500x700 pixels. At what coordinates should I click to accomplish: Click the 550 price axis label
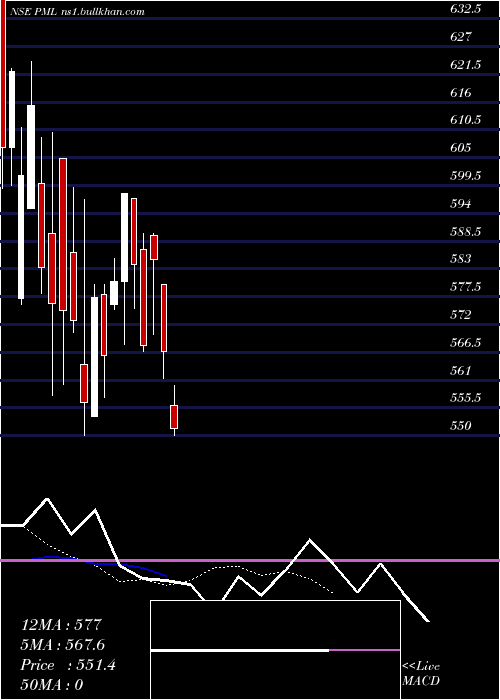(x=461, y=425)
